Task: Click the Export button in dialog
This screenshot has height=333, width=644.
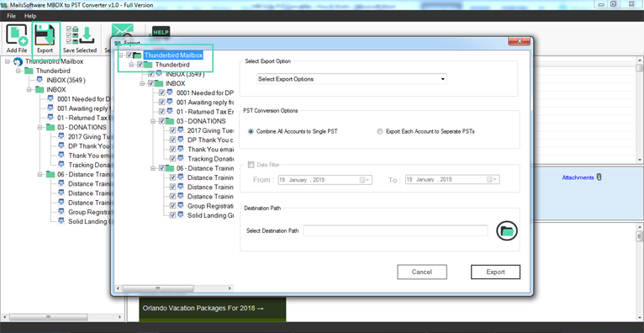Action: 495,272
